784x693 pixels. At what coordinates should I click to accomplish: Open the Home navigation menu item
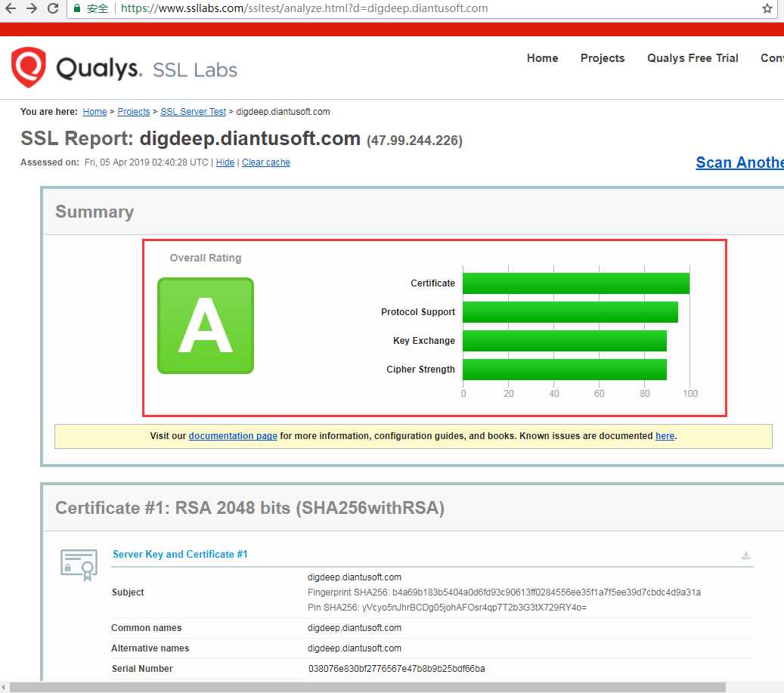pos(542,58)
